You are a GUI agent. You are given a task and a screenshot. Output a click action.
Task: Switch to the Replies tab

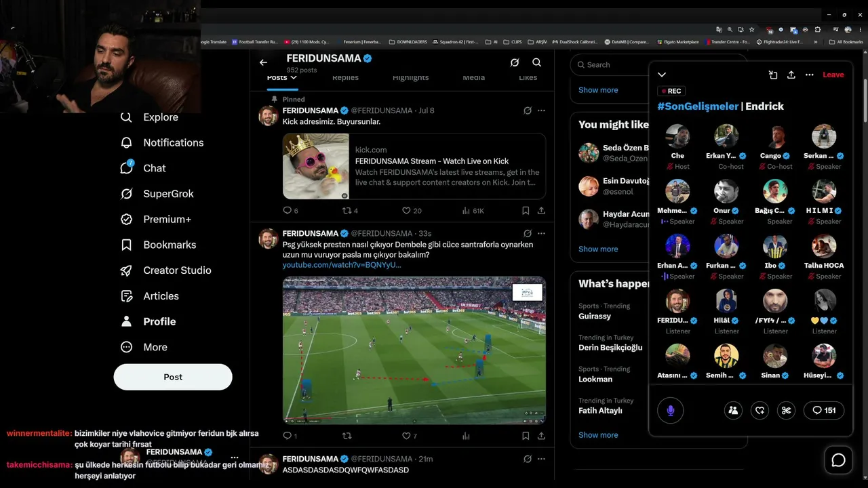click(x=345, y=77)
